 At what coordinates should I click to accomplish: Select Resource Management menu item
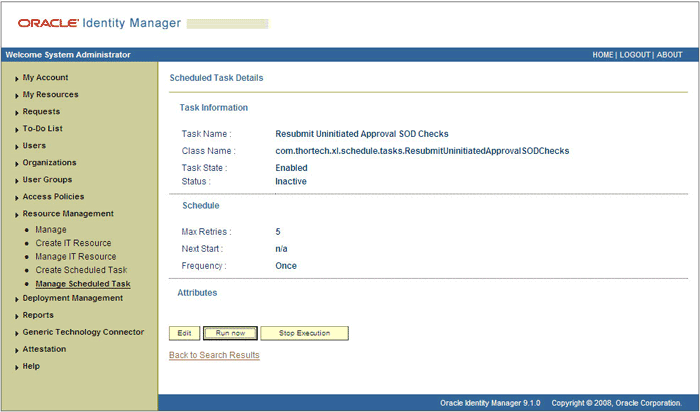tap(68, 213)
